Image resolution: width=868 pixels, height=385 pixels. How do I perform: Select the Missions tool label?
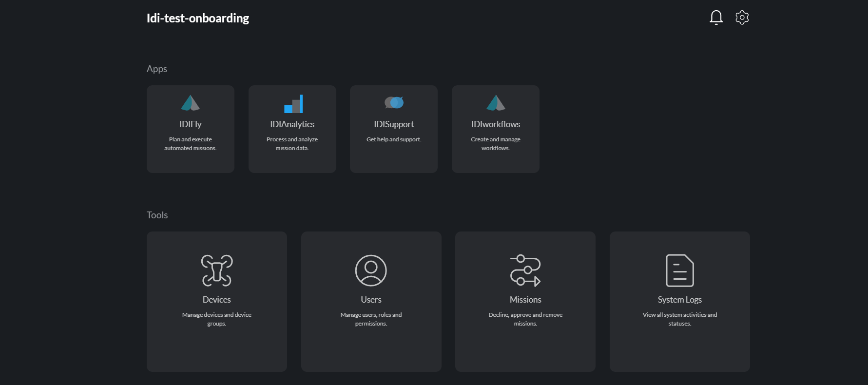[x=525, y=300]
